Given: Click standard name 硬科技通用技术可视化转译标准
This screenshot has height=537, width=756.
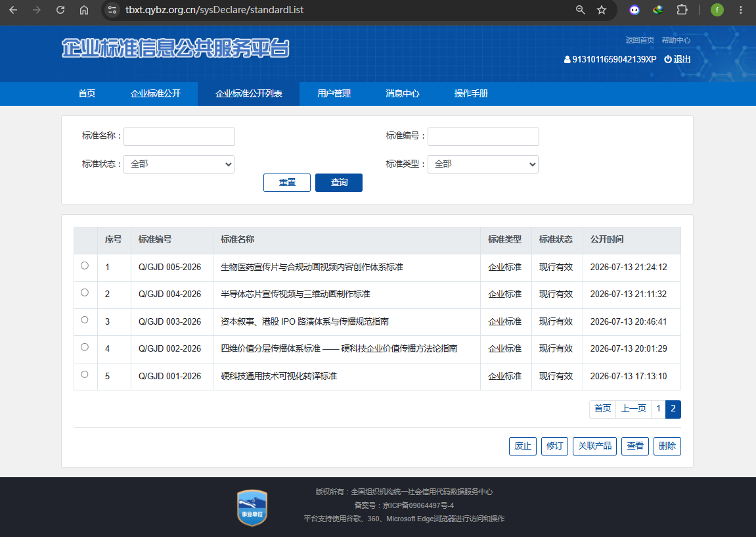Looking at the screenshot, I should pos(278,377).
